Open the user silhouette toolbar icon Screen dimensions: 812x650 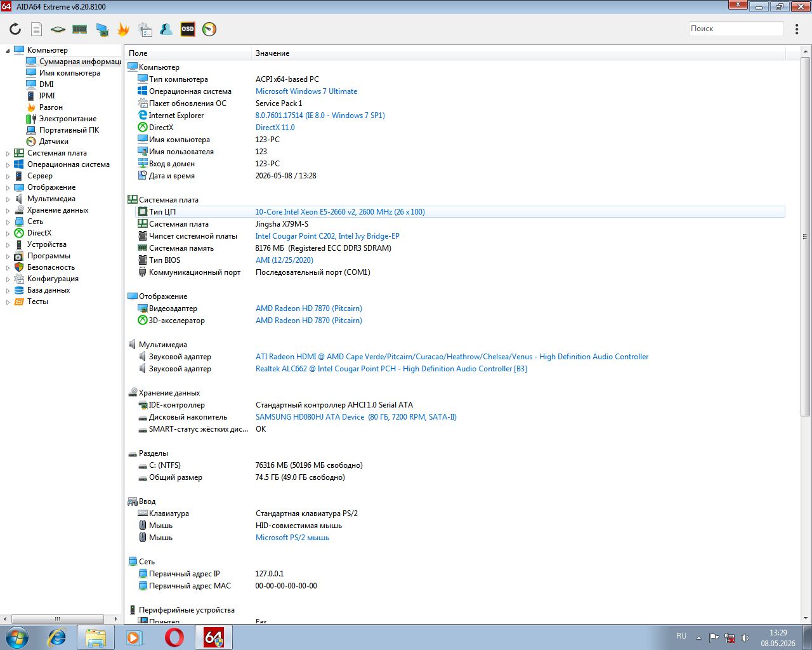point(166,29)
